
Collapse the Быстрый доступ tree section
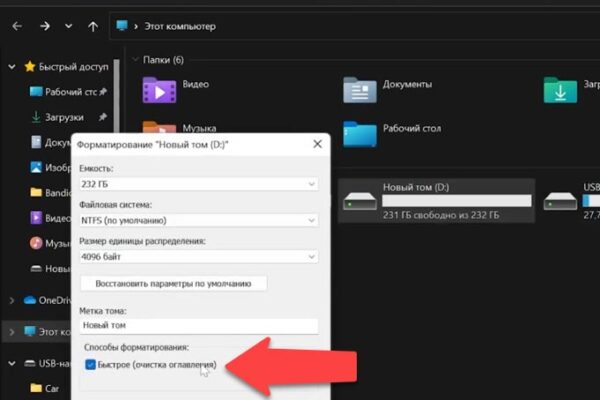pos(12,67)
